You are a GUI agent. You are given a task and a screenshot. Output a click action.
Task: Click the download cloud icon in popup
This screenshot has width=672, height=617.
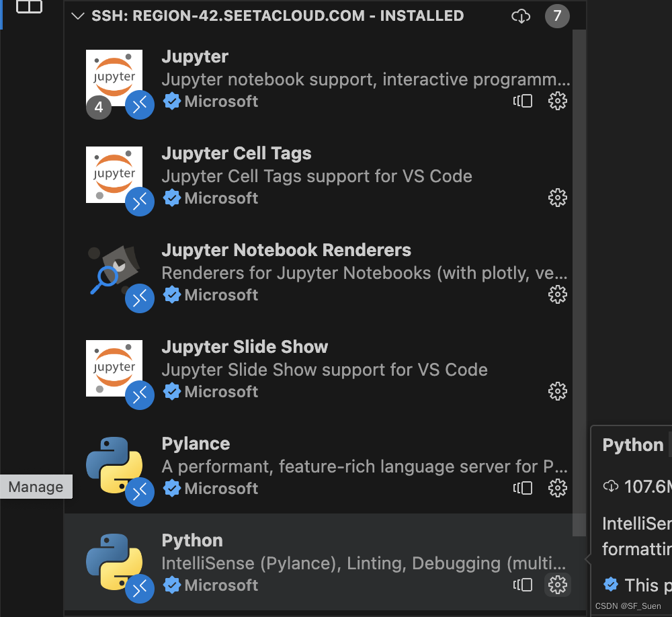coord(611,486)
